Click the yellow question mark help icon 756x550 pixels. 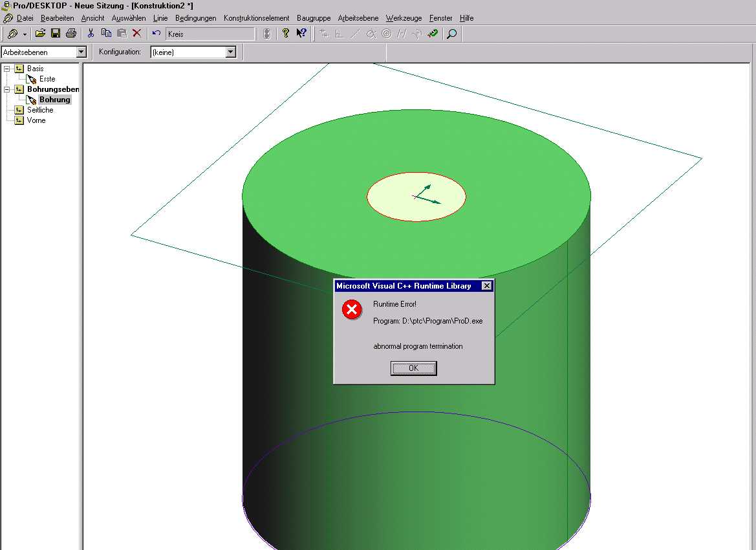coord(285,33)
